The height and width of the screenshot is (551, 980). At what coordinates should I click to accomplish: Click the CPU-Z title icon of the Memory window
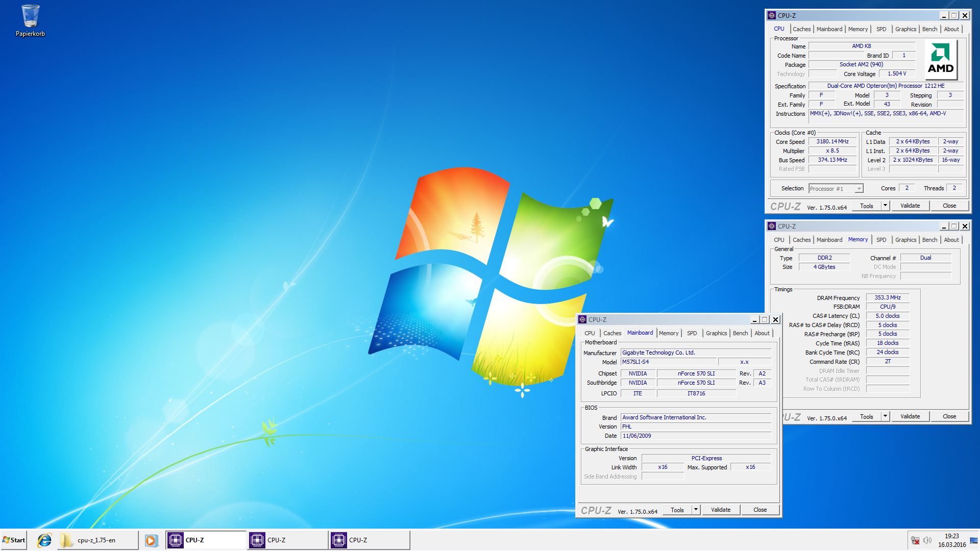point(772,226)
